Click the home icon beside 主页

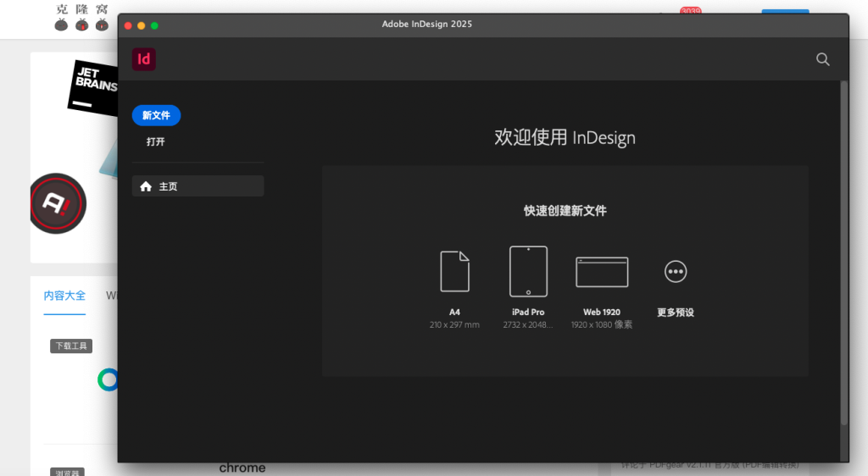coord(146,186)
